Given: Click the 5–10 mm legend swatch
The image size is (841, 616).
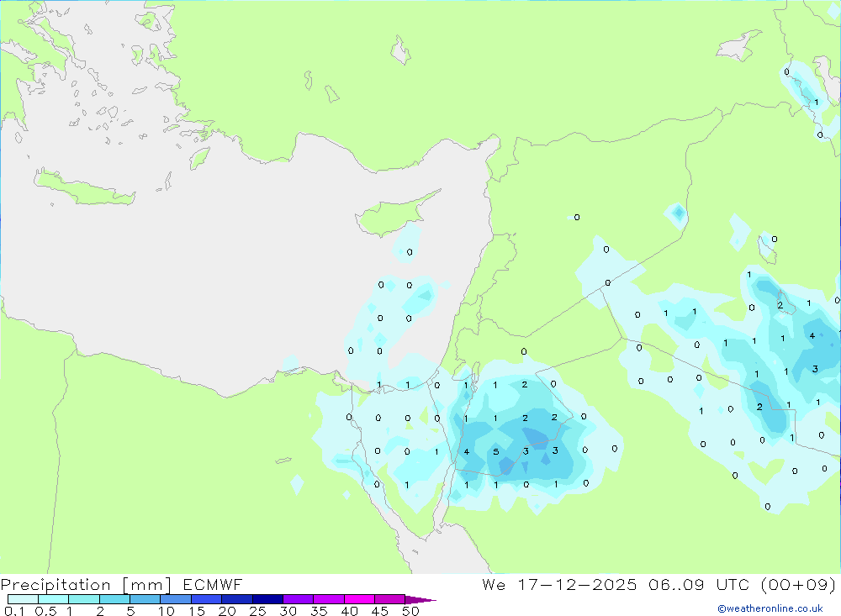Looking at the screenshot, I should pos(145,599).
